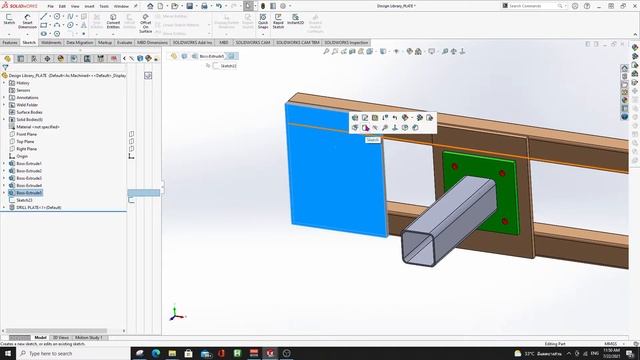Image resolution: width=640 pixels, height=360 pixels.
Task: Open Appearances tab in the task pane
Action: click(625, 100)
